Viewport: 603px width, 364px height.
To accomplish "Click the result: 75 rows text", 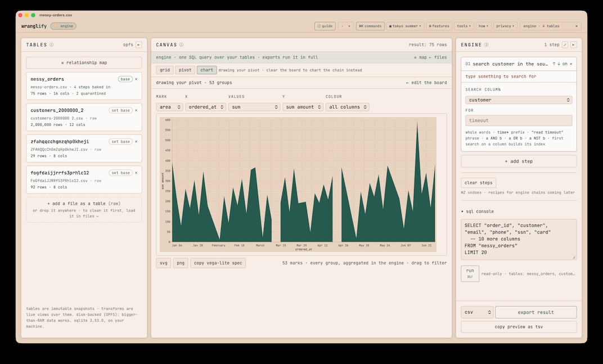I will point(427,44).
